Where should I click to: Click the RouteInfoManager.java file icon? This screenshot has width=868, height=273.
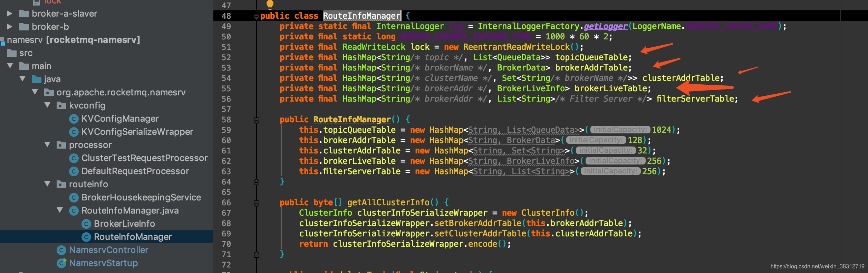[x=74, y=211]
